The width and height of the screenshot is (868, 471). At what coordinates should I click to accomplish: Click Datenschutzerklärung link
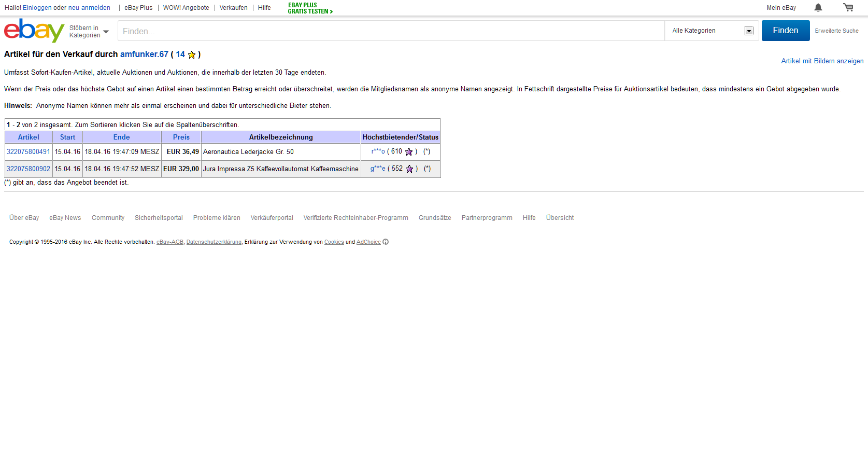coord(214,242)
